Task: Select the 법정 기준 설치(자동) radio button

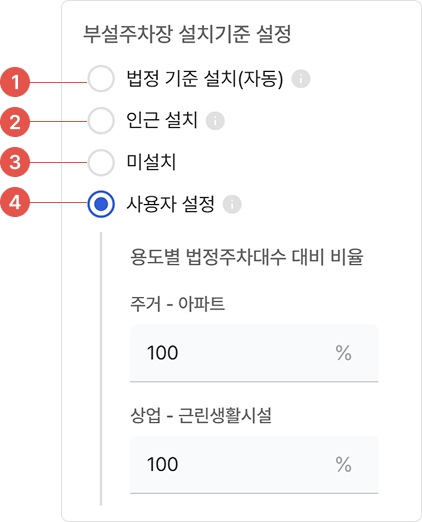Action: point(101,79)
